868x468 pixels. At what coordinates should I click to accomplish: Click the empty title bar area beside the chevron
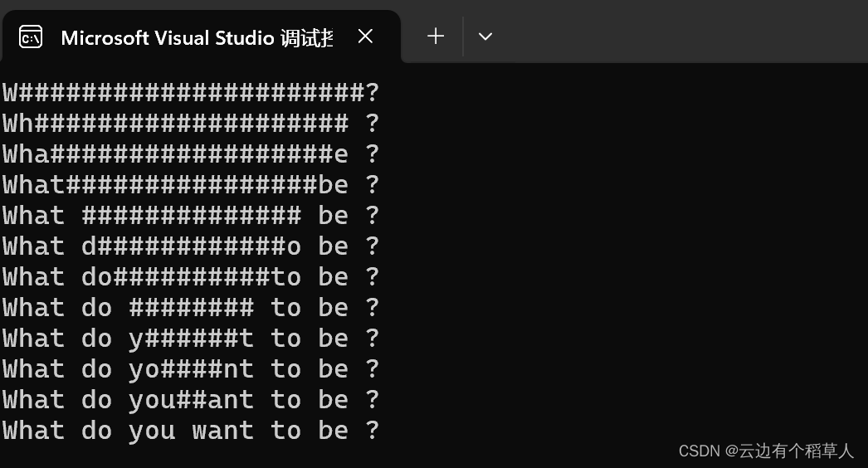coord(681,32)
